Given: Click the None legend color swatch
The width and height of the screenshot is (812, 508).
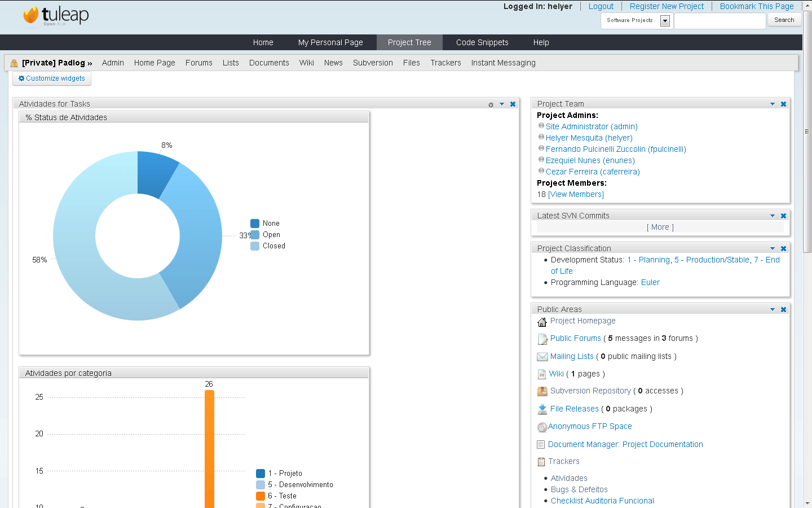Looking at the screenshot, I should coord(255,224).
